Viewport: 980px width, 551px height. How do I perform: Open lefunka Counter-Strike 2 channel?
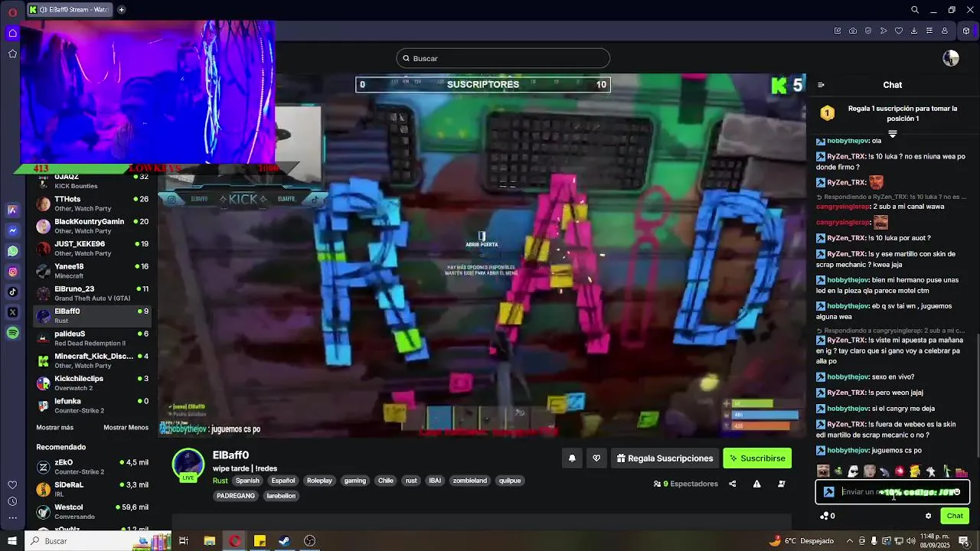[92, 406]
